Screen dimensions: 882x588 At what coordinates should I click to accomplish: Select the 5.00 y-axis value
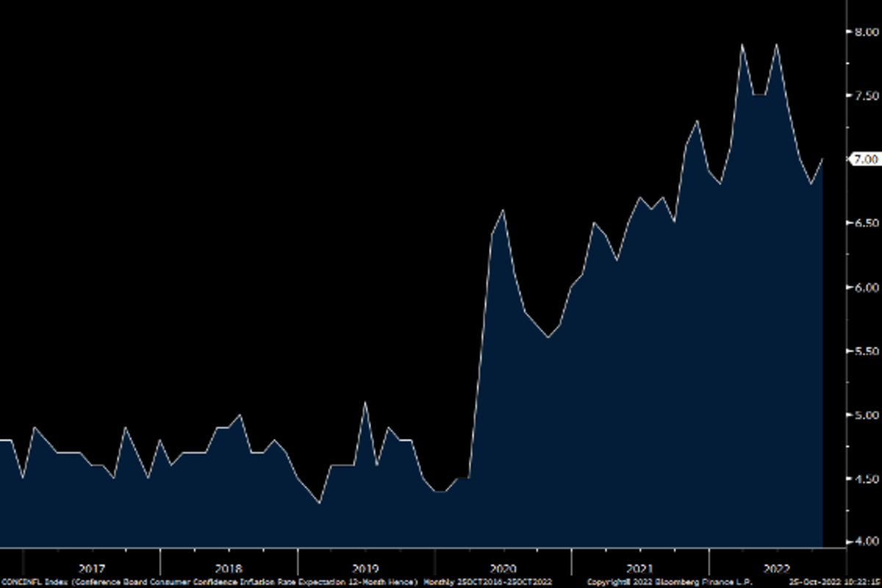pos(866,415)
